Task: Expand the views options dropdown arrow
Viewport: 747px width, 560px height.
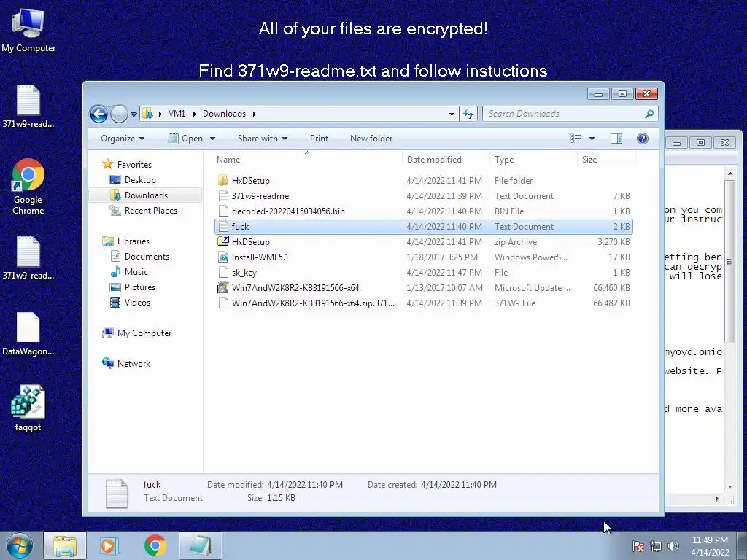Action: point(592,139)
